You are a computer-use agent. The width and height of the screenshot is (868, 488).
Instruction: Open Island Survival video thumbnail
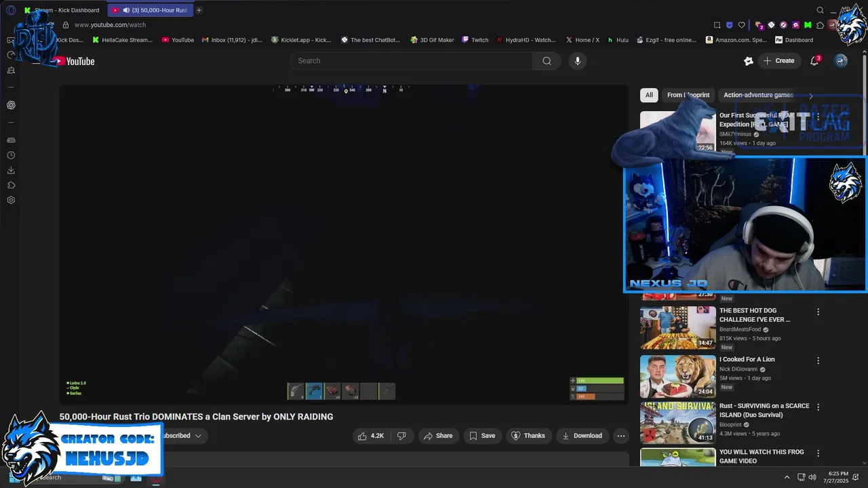click(x=678, y=422)
